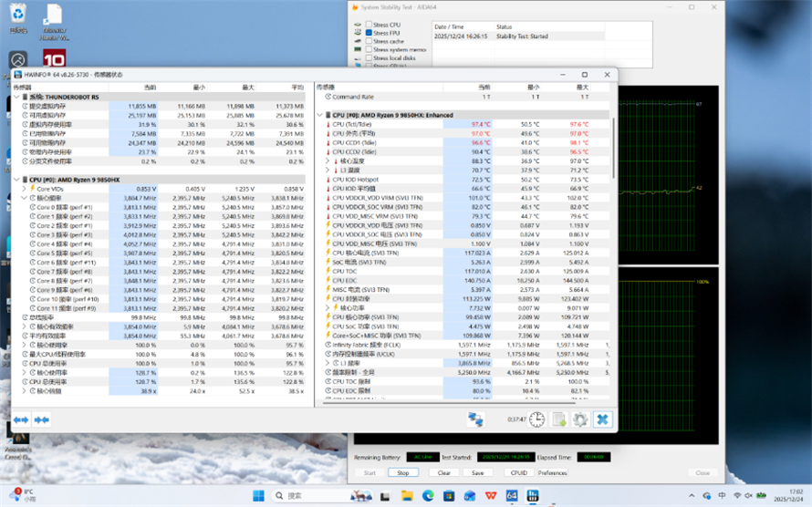Click the log file save icon

pos(558,419)
